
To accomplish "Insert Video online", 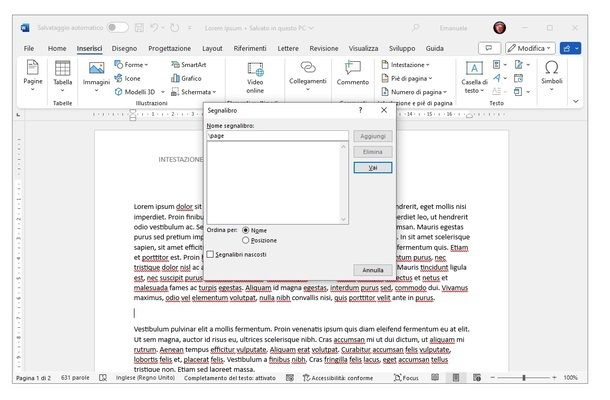I will (255, 77).
